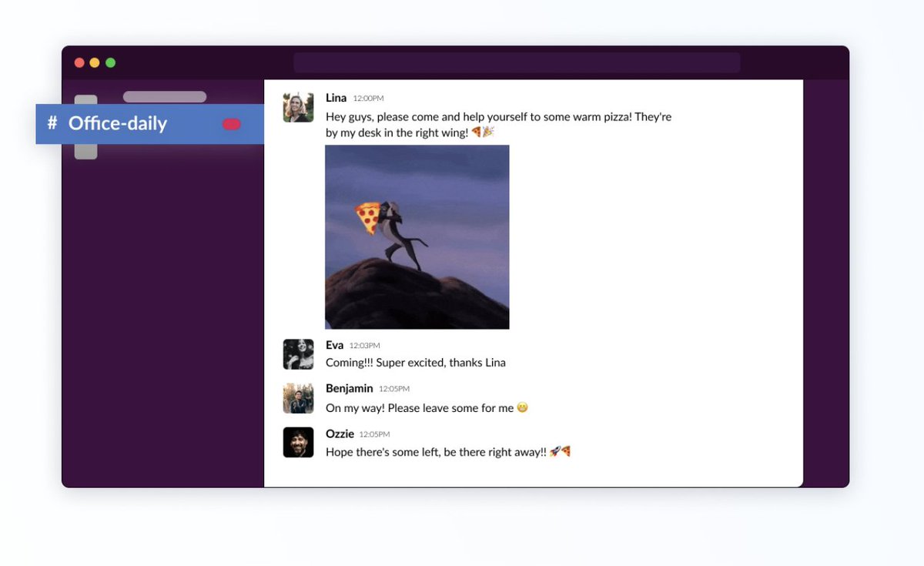This screenshot has width=924, height=566.
Task: Click Lina's name in the message
Action: (336, 98)
